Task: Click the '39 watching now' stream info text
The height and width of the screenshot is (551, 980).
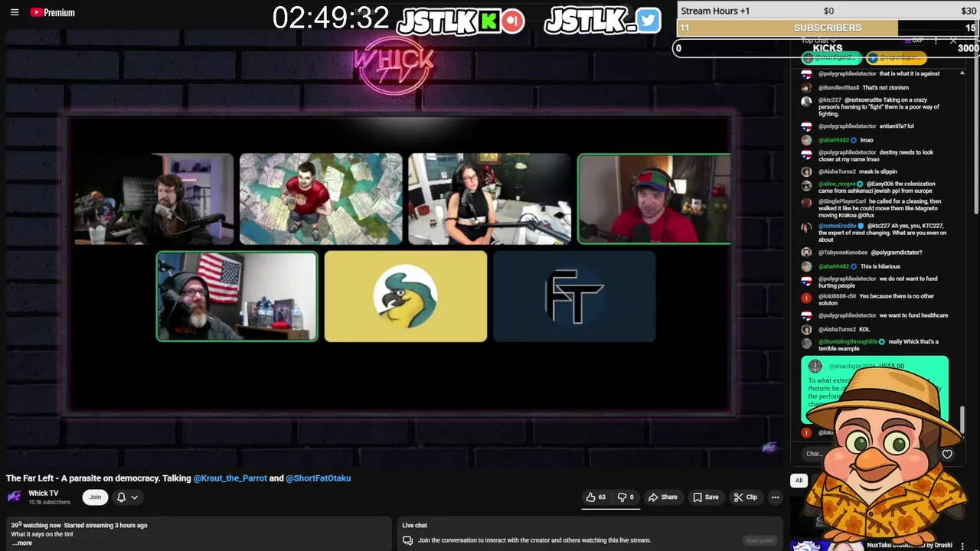Action: pyautogui.click(x=36, y=526)
